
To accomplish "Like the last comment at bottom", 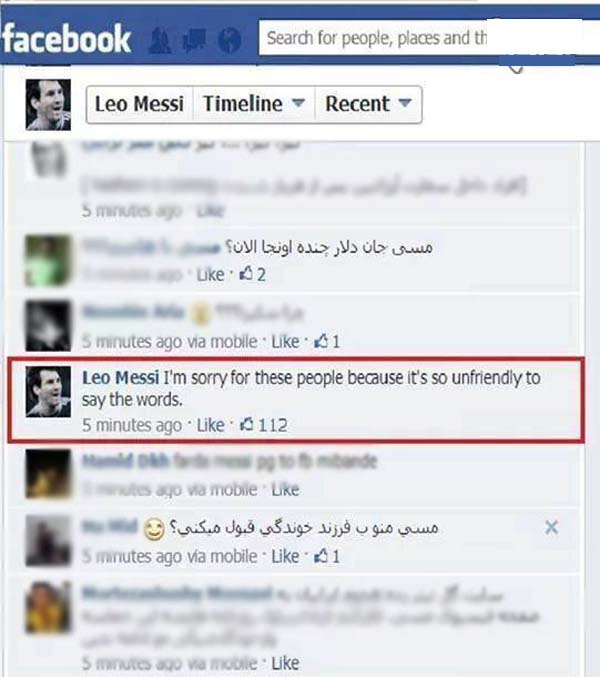I will (285, 663).
